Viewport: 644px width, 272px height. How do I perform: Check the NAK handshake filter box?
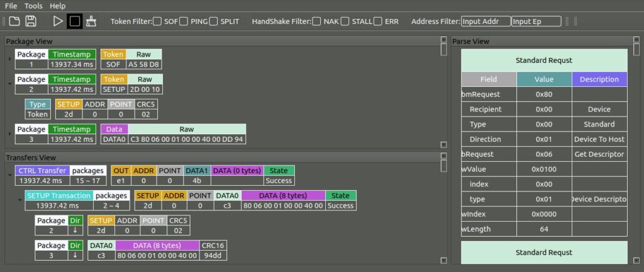click(316, 21)
